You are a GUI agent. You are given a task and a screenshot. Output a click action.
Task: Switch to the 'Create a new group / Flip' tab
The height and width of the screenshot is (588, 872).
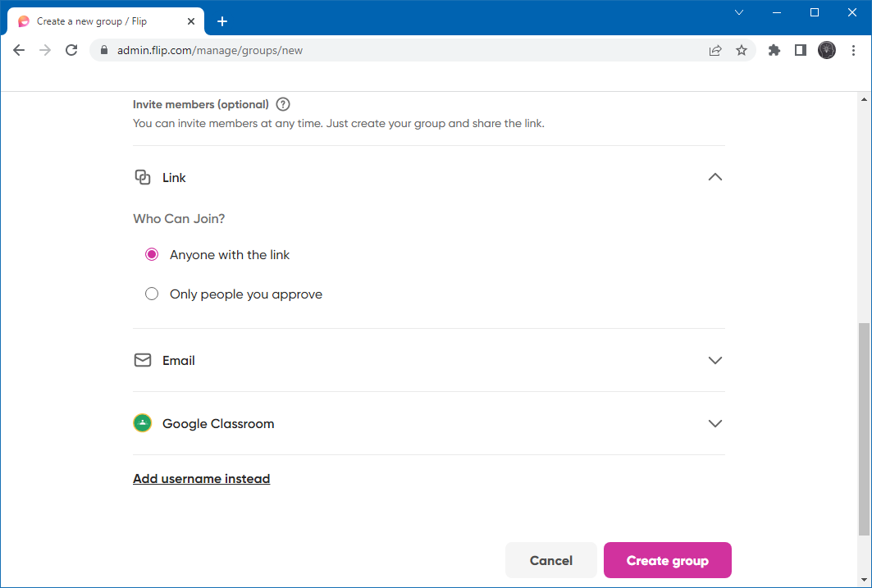98,21
